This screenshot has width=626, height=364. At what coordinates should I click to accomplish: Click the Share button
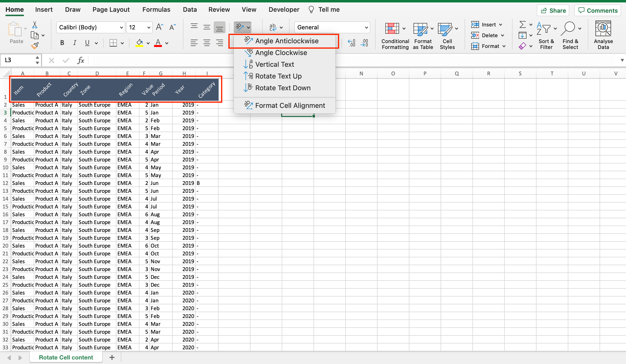(553, 10)
